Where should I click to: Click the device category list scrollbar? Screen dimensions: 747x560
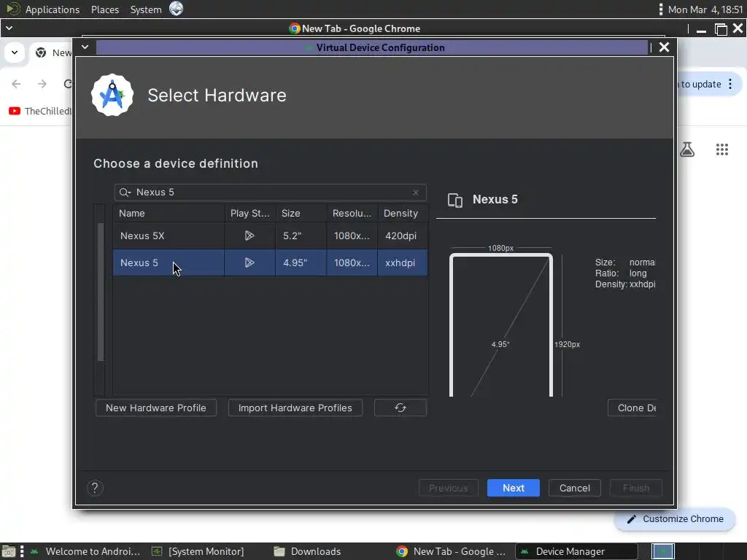click(x=101, y=292)
